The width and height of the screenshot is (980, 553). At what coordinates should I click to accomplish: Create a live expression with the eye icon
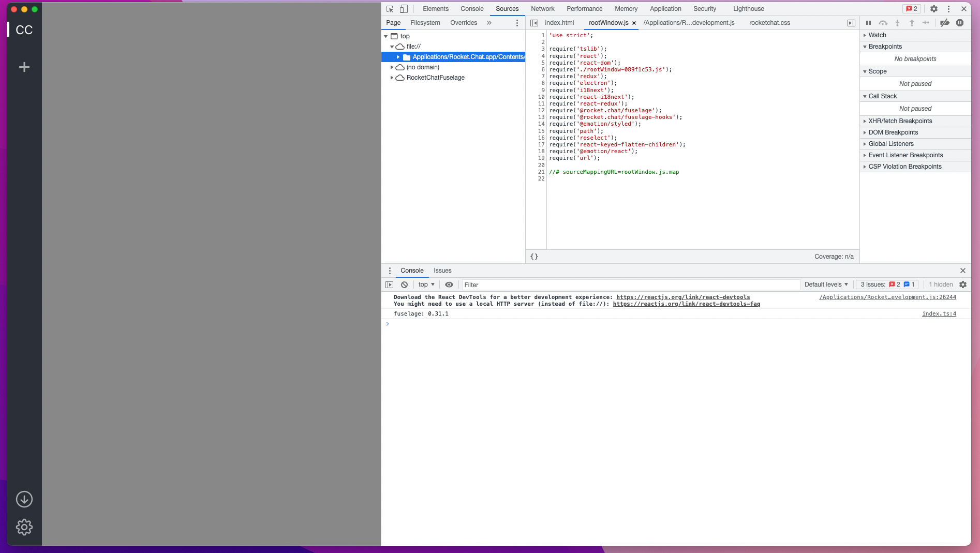[x=449, y=285]
